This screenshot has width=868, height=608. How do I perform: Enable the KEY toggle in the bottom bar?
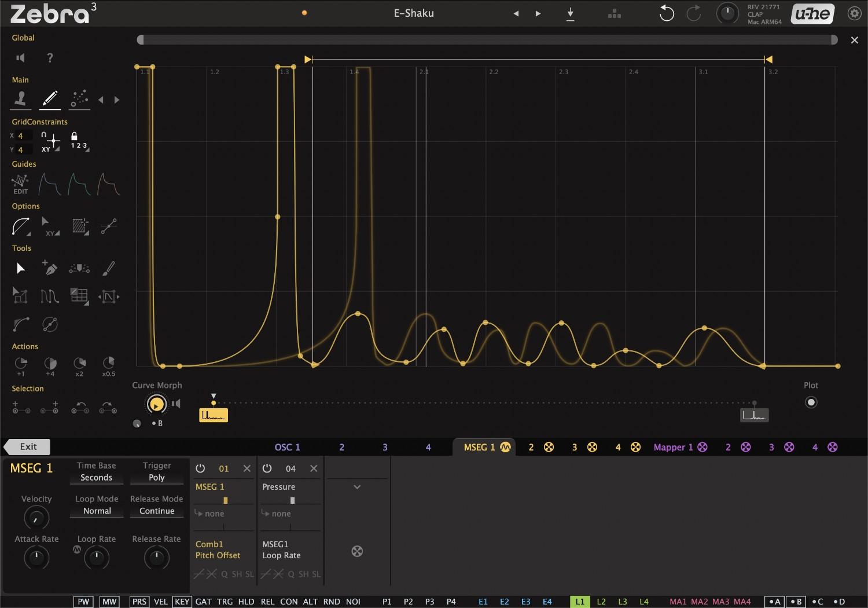182,602
